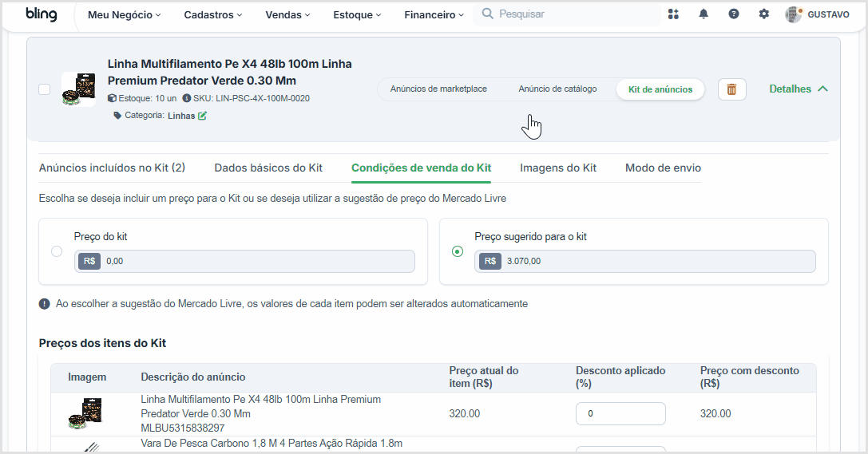
Task: Open Modo de envio tab
Action: pyautogui.click(x=664, y=168)
